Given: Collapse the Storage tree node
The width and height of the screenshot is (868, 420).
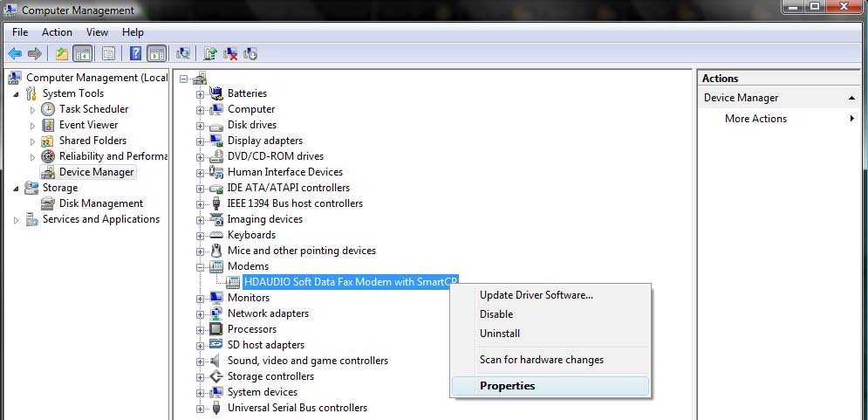Looking at the screenshot, I should point(16,189).
